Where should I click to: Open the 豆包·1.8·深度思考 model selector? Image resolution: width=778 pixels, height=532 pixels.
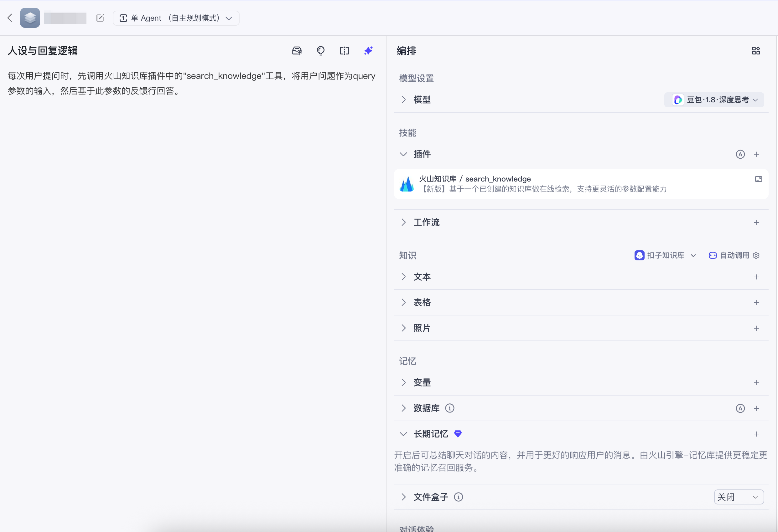pyautogui.click(x=714, y=100)
